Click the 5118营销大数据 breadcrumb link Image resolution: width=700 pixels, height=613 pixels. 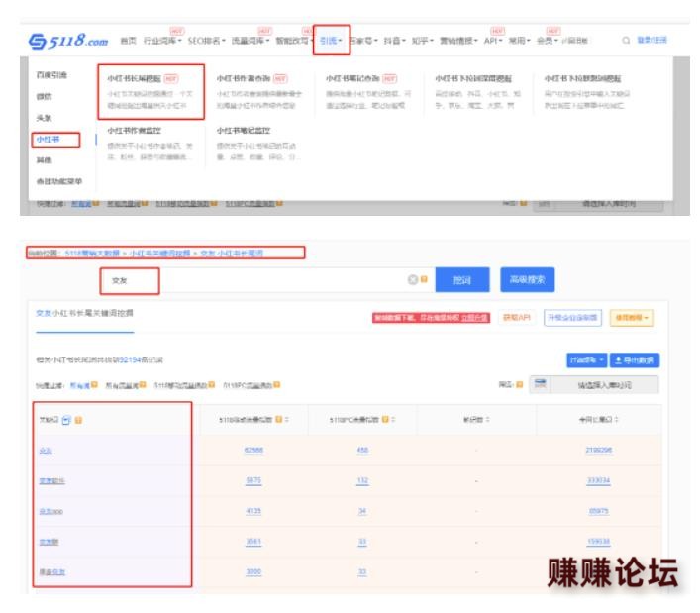pos(92,254)
